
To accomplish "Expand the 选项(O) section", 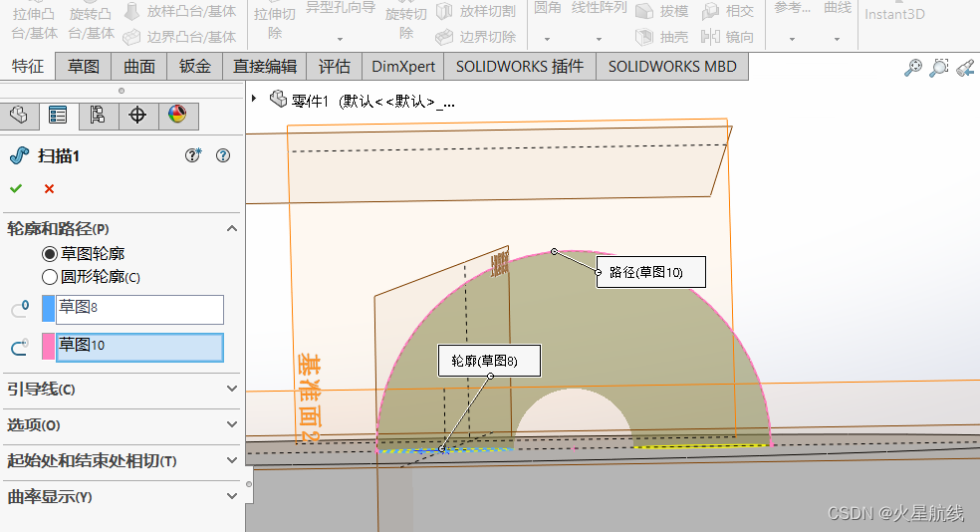I will tap(232, 424).
